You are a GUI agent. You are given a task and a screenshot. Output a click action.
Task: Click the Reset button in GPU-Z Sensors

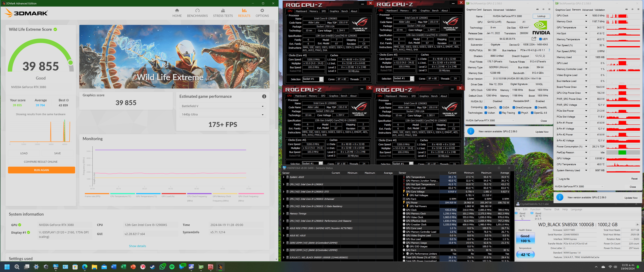coord(634,179)
